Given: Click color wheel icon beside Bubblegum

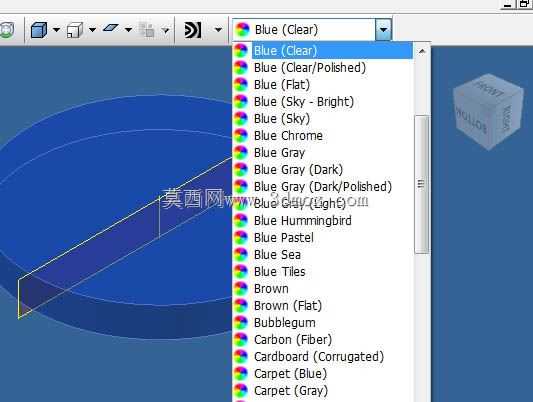Looking at the screenshot, I should 241,322.
